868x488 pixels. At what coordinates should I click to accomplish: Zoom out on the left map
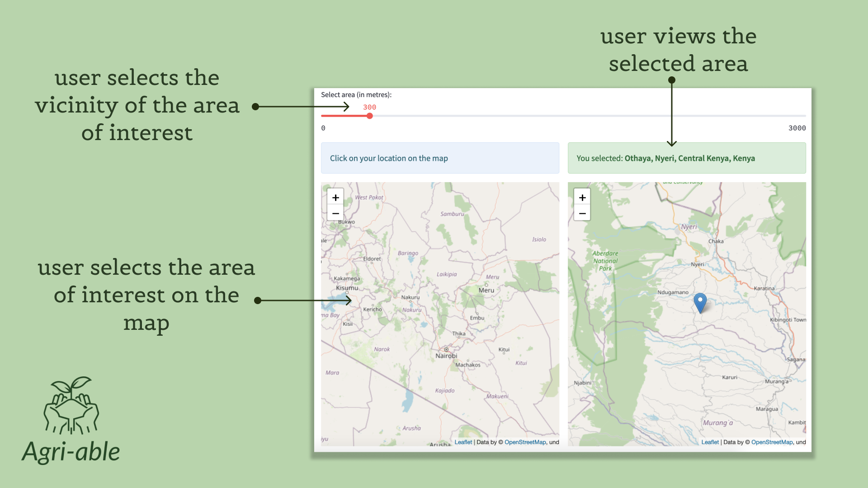click(x=335, y=213)
